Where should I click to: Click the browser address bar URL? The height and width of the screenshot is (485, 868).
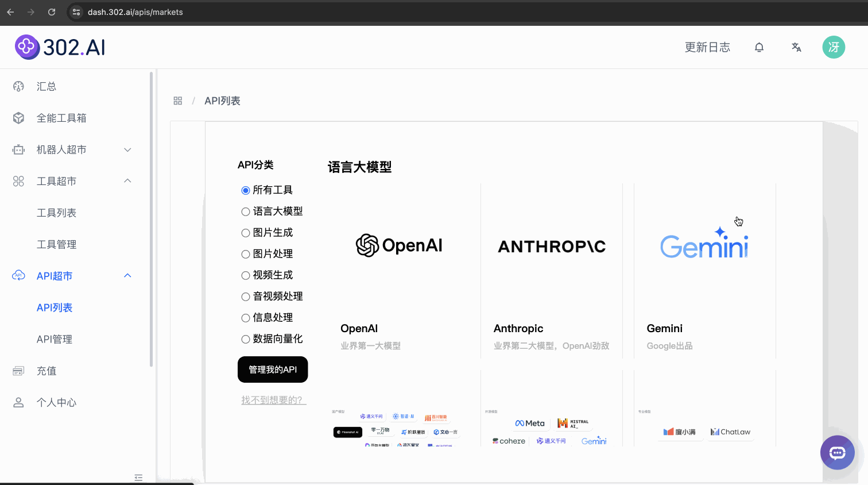(135, 12)
